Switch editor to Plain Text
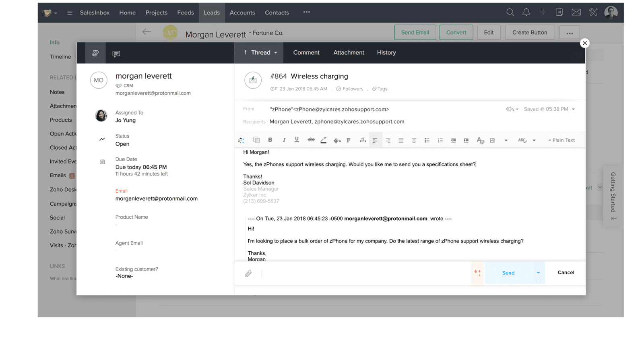This screenshot has height=356, width=644. click(x=561, y=140)
